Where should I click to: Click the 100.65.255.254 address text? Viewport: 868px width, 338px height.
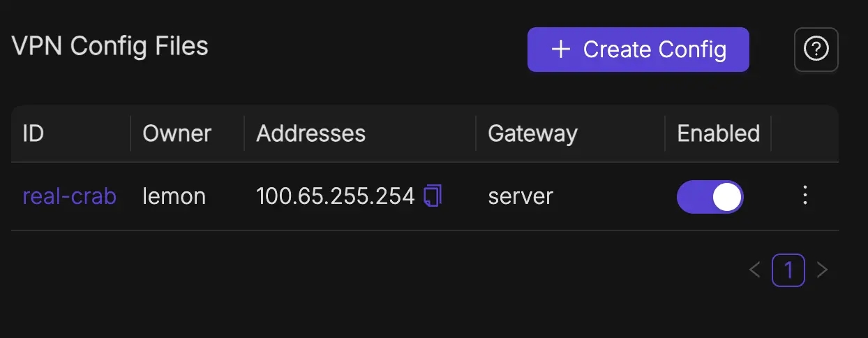click(335, 196)
